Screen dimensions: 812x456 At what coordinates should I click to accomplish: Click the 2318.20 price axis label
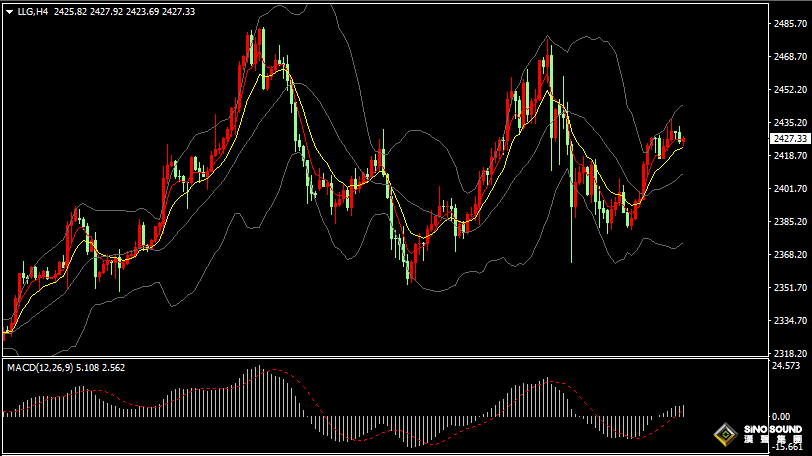[789, 354]
